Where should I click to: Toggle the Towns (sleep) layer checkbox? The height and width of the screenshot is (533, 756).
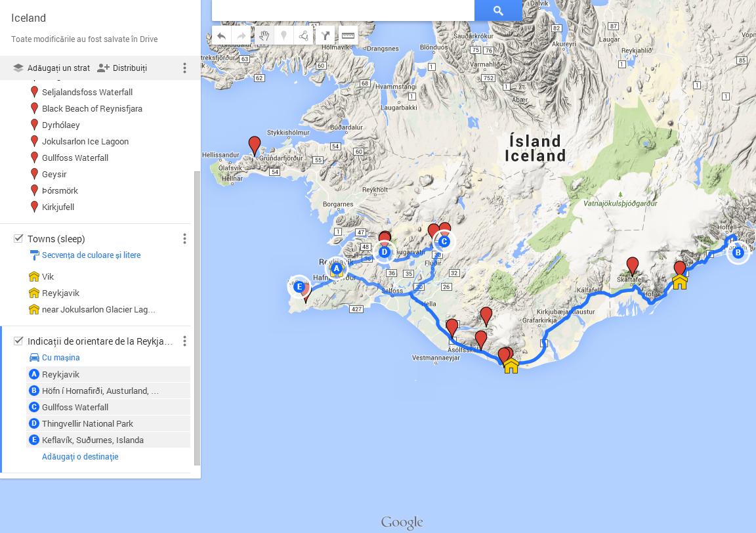pos(18,238)
